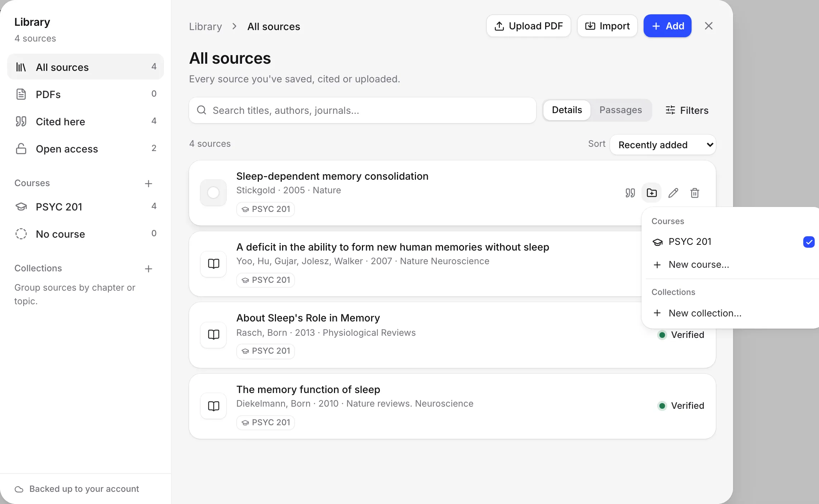Click the book icon for Rasch, Born source
819x504 pixels.
click(x=213, y=335)
